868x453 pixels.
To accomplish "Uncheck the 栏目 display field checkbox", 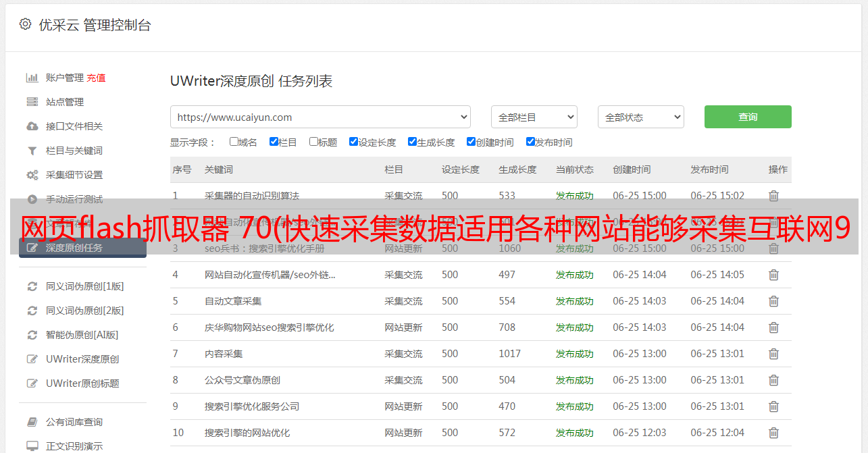I will tap(274, 142).
